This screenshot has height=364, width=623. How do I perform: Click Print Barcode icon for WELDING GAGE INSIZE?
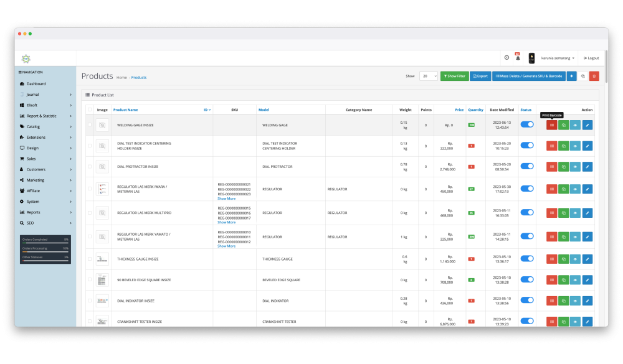(551, 125)
